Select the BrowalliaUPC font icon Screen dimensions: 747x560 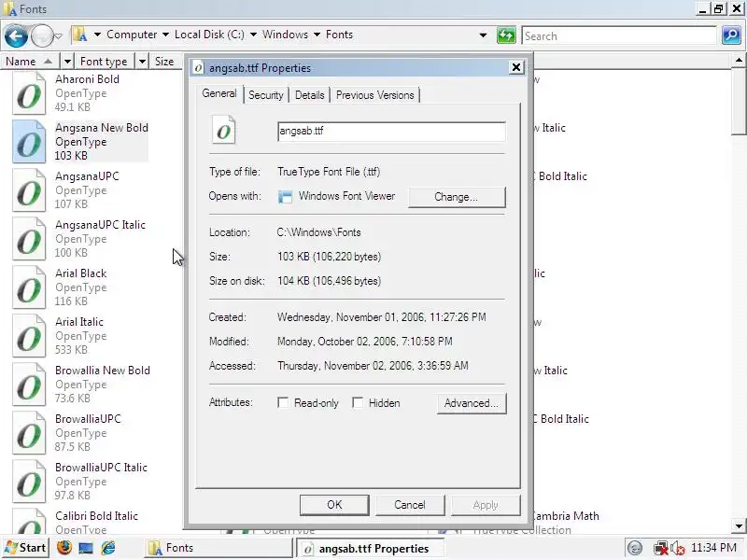29,433
